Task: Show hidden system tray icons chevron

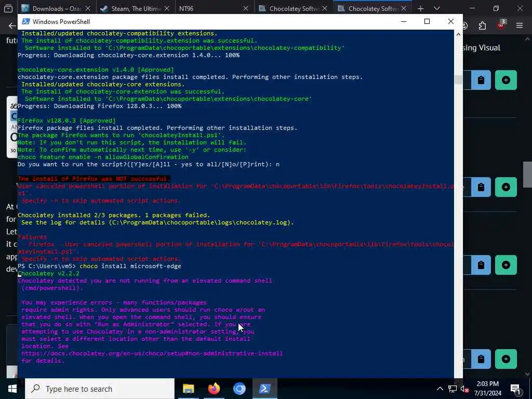Action: [440, 389]
